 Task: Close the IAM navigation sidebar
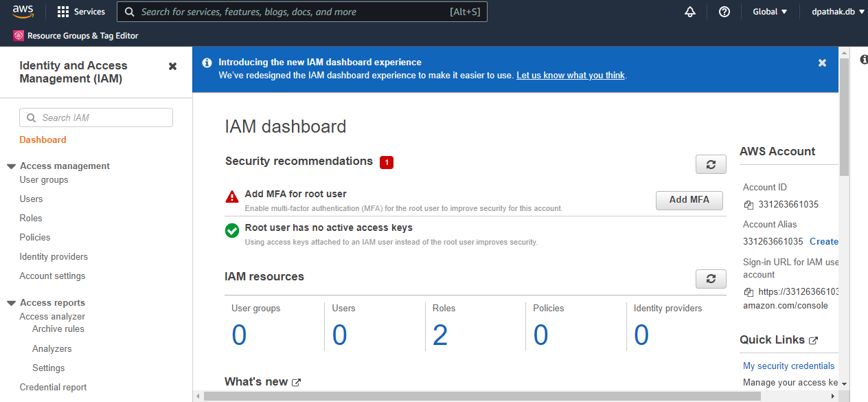(172, 66)
